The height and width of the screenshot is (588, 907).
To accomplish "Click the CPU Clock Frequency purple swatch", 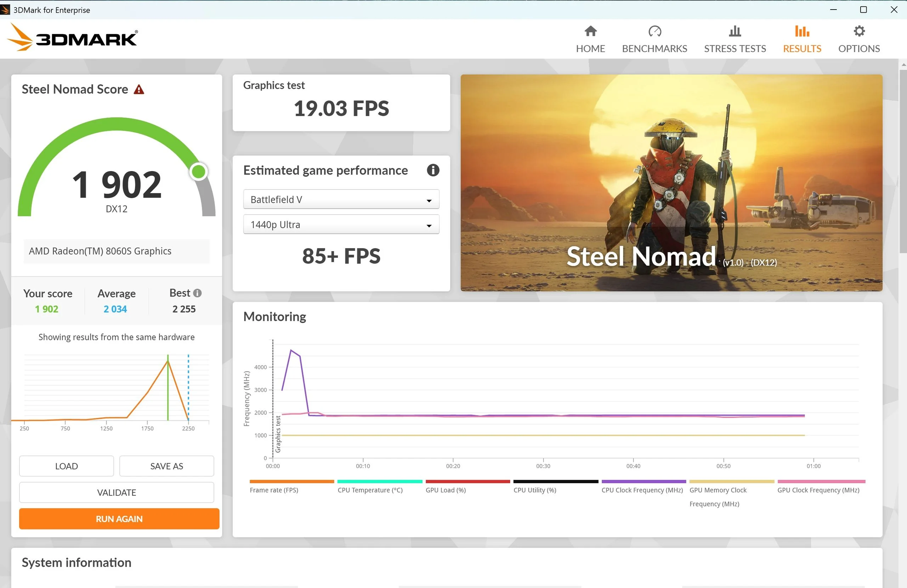I will tap(643, 482).
